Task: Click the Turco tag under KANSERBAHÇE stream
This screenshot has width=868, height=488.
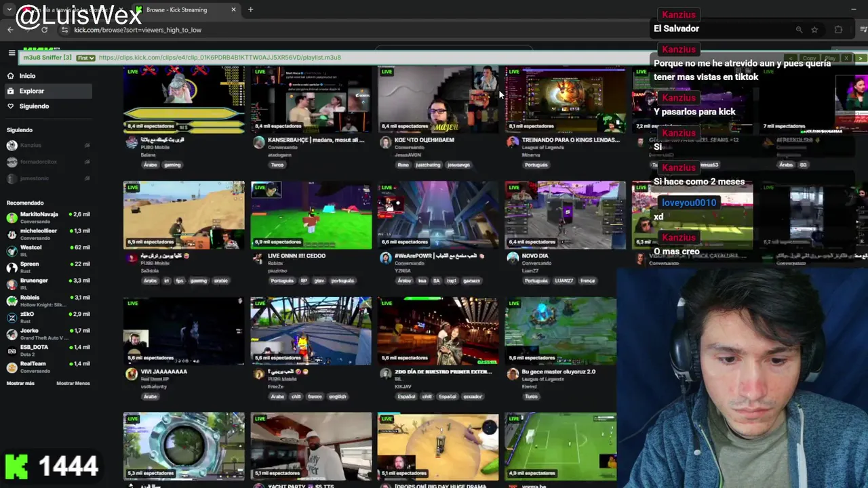Action: pyautogui.click(x=277, y=165)
